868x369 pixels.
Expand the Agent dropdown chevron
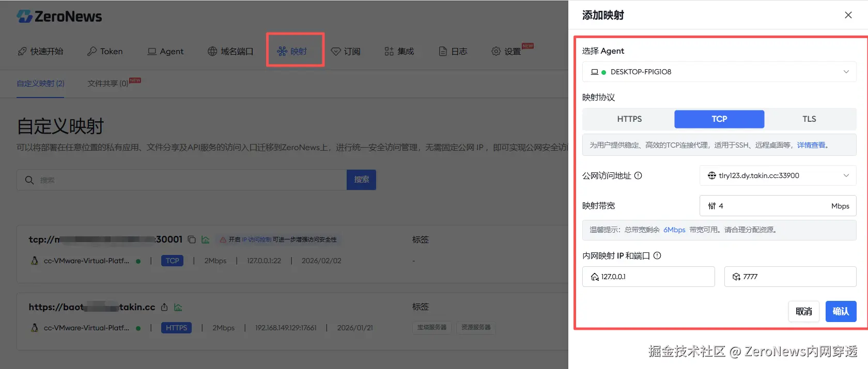[846, 72]
